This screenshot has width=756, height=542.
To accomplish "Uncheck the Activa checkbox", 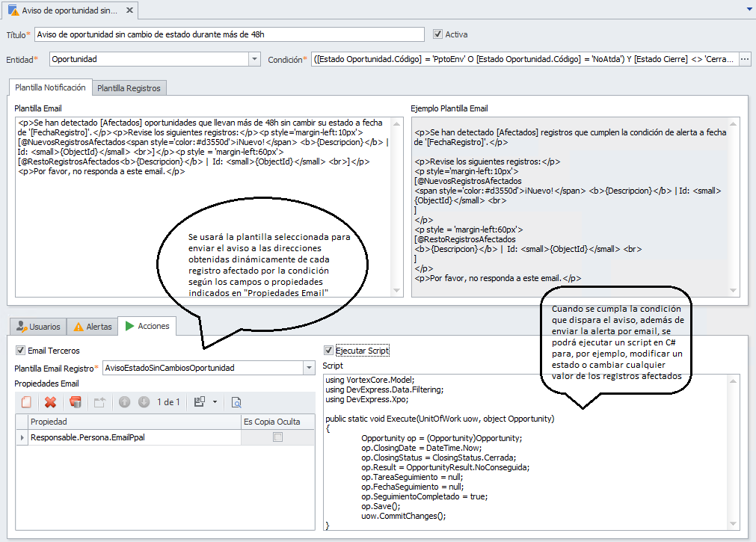I will pos(438,34).
